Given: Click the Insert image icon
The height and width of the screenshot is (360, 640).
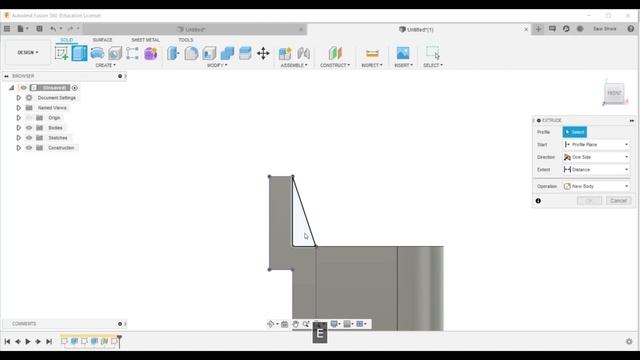Looking at the screenshot, I should [403, 53].
